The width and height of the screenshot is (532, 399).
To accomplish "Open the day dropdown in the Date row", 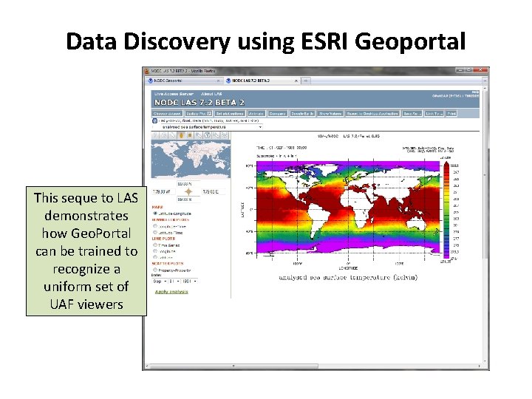I will click(x=174, y=282).
